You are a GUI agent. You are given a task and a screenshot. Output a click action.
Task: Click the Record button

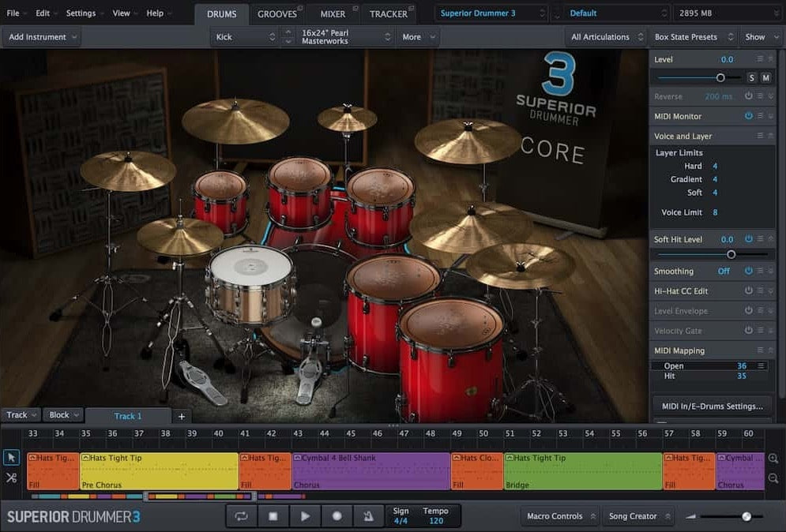337,516
